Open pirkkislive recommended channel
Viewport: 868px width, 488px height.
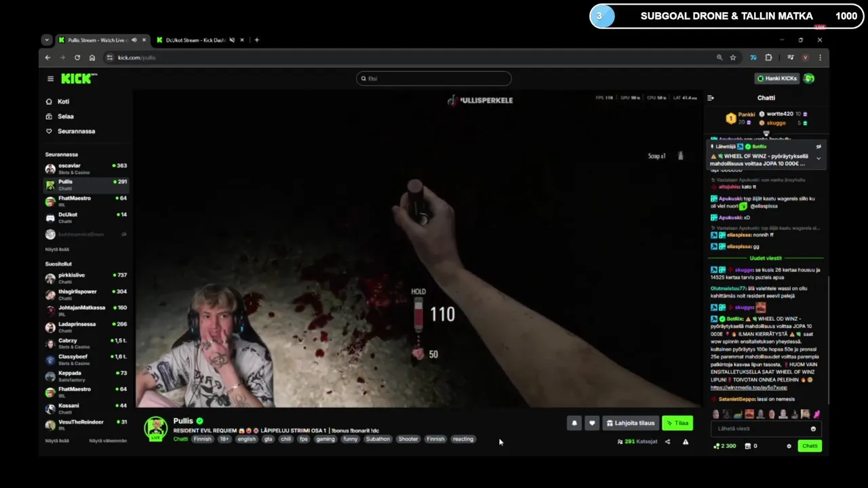point(86,278)
